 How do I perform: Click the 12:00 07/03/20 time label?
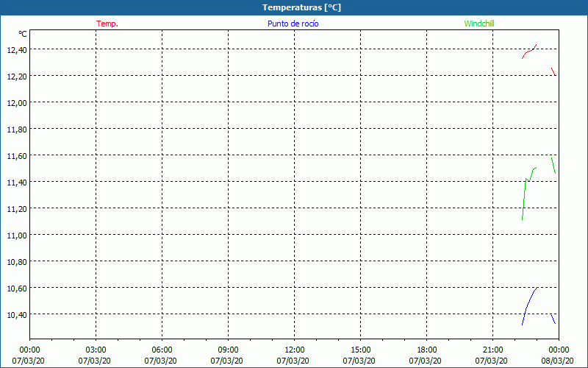293,355
